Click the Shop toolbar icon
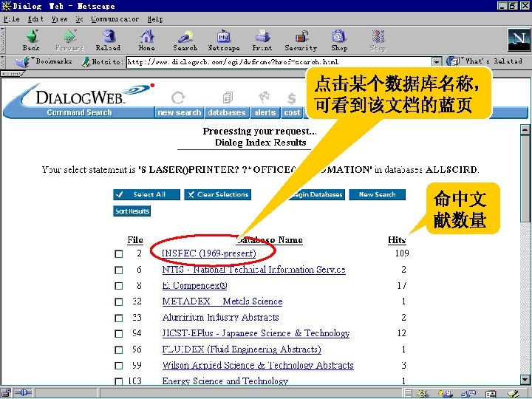The image size is (532, 399). [339, 40]
